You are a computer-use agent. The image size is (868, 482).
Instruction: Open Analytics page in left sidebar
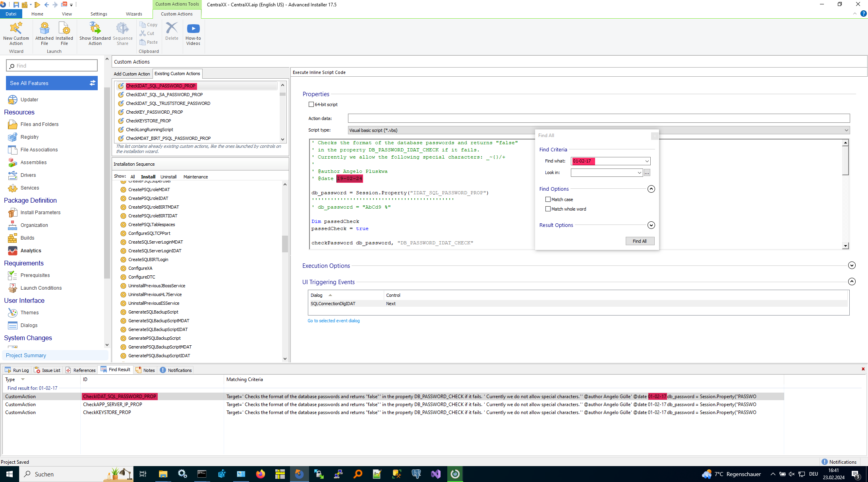click(31, 251)
